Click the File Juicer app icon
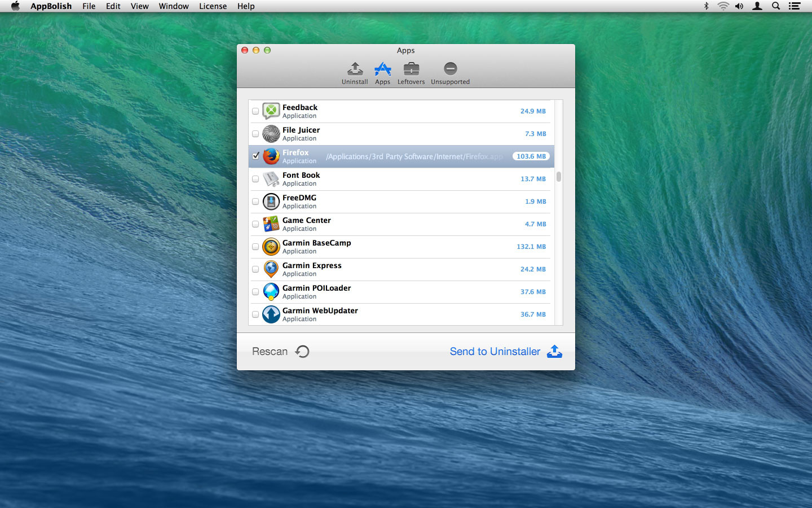 tap(271, 134)
